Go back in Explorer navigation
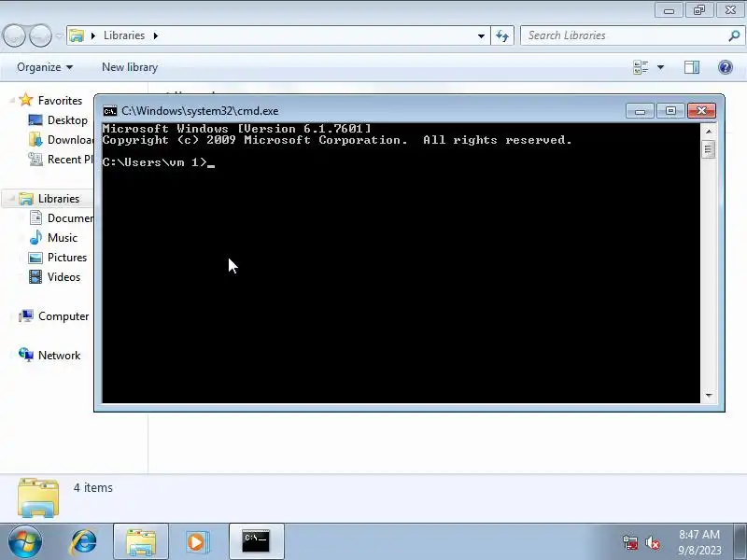Image resolution: width=747 pixels, height=560 pixels. coord(14,35)
